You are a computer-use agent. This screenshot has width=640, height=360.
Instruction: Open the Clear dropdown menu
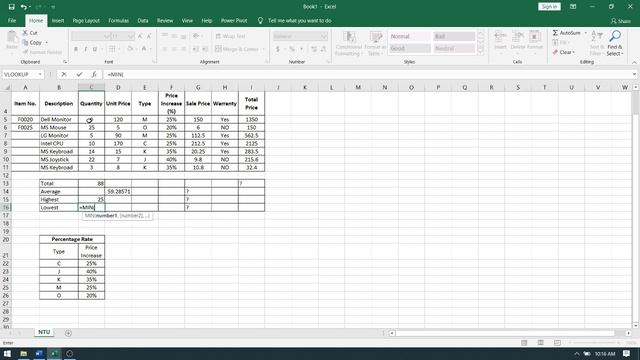(x=573, y=52)
